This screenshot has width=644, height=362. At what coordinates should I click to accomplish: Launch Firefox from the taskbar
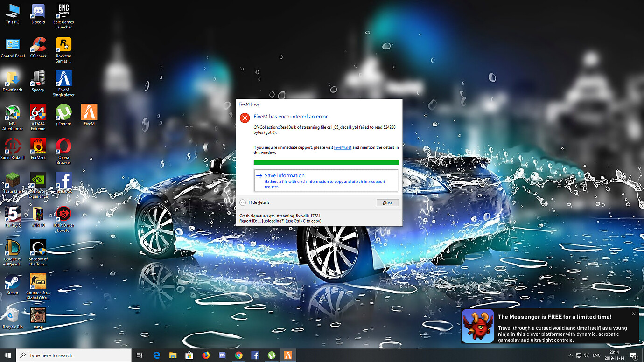click(x=206, y=355)
